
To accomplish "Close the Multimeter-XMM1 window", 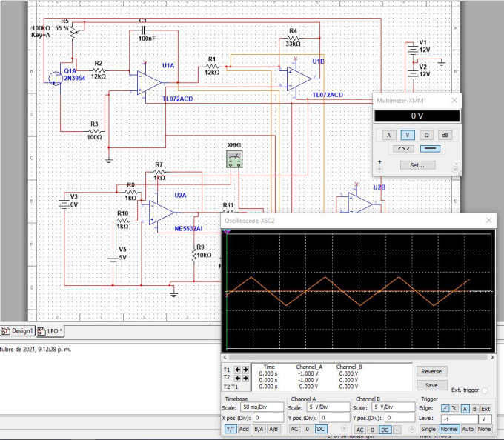I will click(x=454, y=100).
